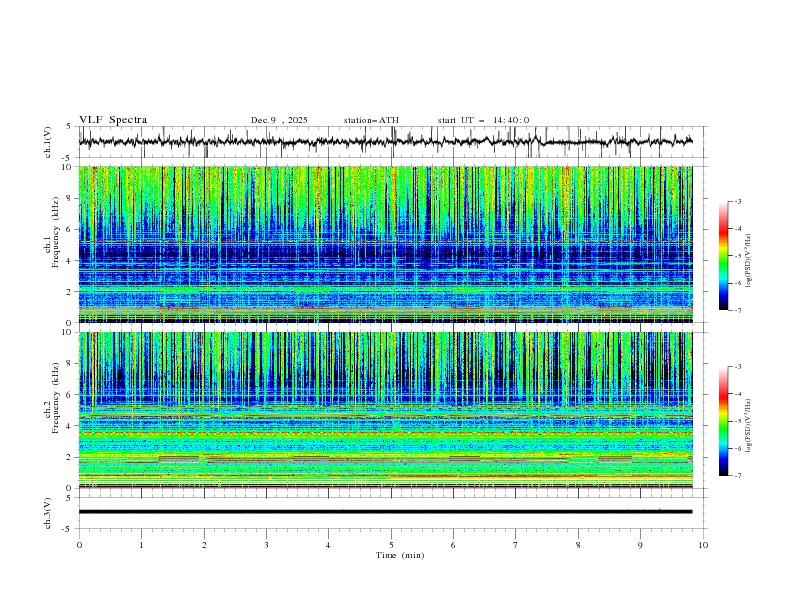Click the ch.1 color bar "-3" label

pos(738,201)
